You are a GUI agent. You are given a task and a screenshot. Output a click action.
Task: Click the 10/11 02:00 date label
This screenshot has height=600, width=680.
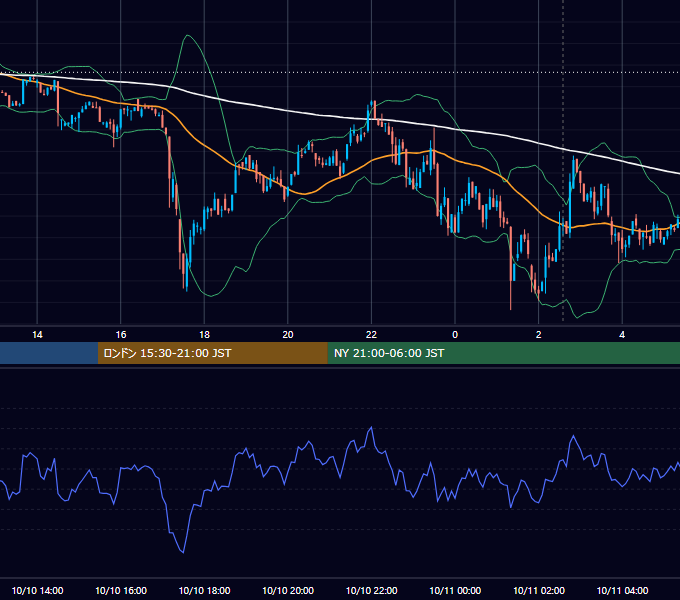pos(539,590)
